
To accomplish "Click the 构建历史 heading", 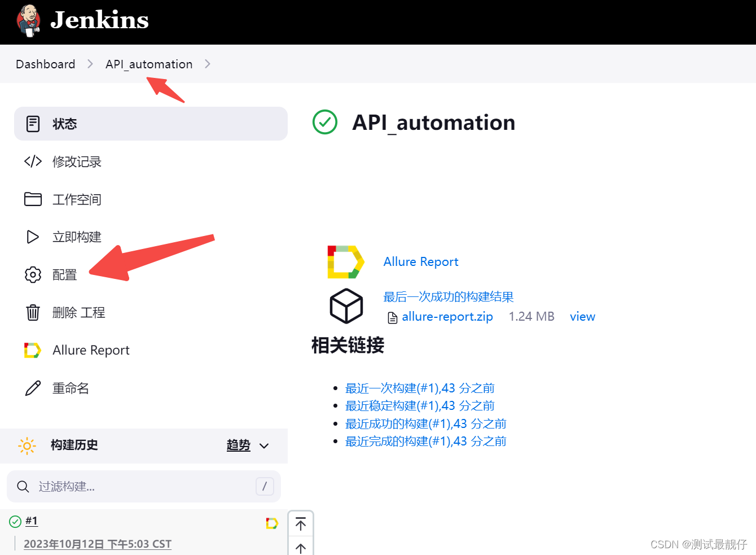I will pos(74,445).
